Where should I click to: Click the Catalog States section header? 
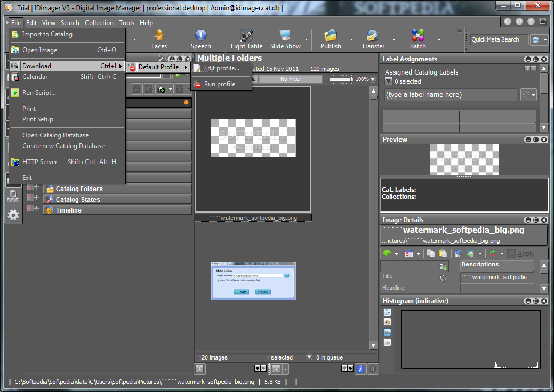point(117,199)
